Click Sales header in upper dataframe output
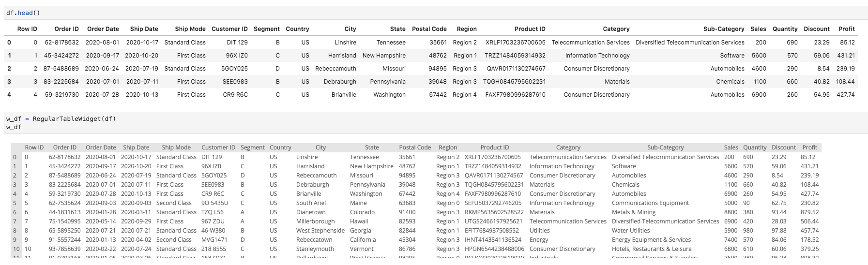This screenshot has width=868, height=265. (758, 29)
